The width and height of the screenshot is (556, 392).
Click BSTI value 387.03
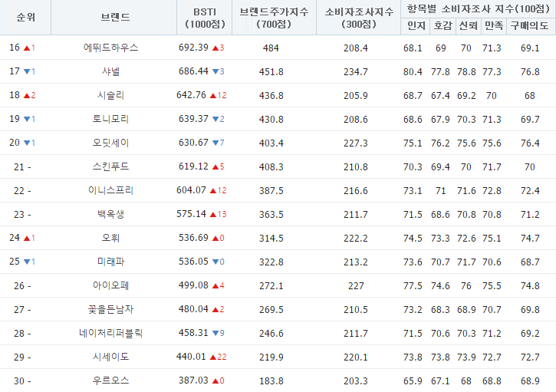pyautogui.click(x=193, y=380)
